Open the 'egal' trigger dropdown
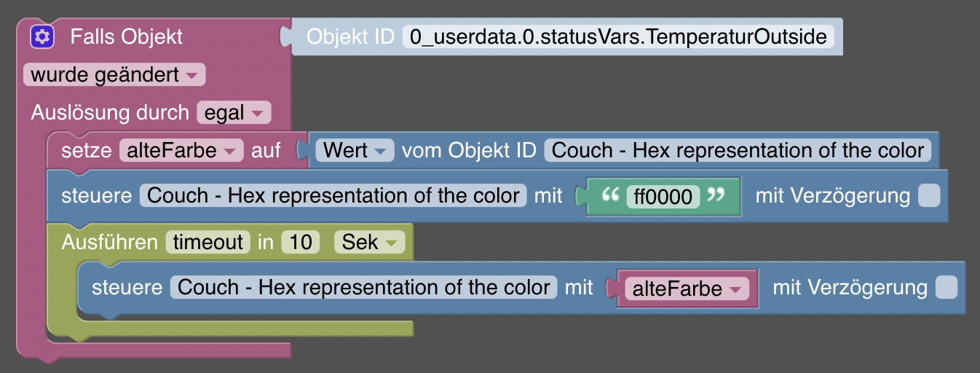 pos(234,113)
